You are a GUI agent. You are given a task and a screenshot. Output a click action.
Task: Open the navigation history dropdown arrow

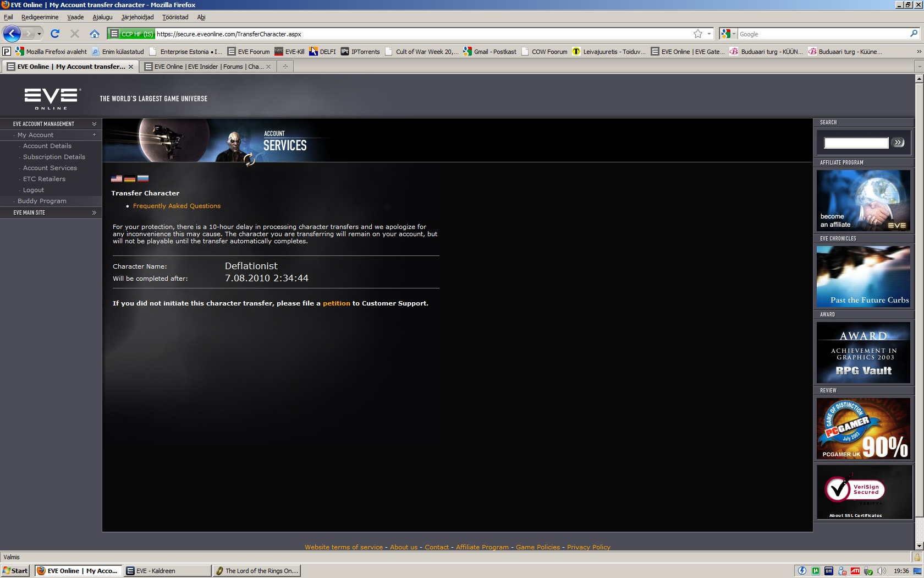[39, 34]
